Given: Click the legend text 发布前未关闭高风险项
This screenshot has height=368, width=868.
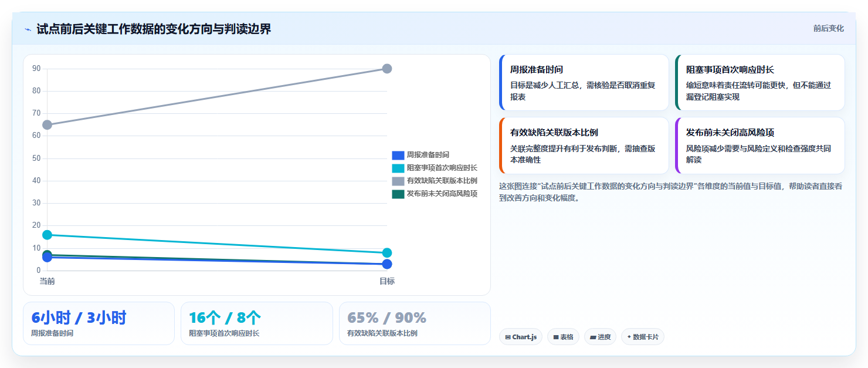Looking at the screenshot, I should [x=442, y=194].
